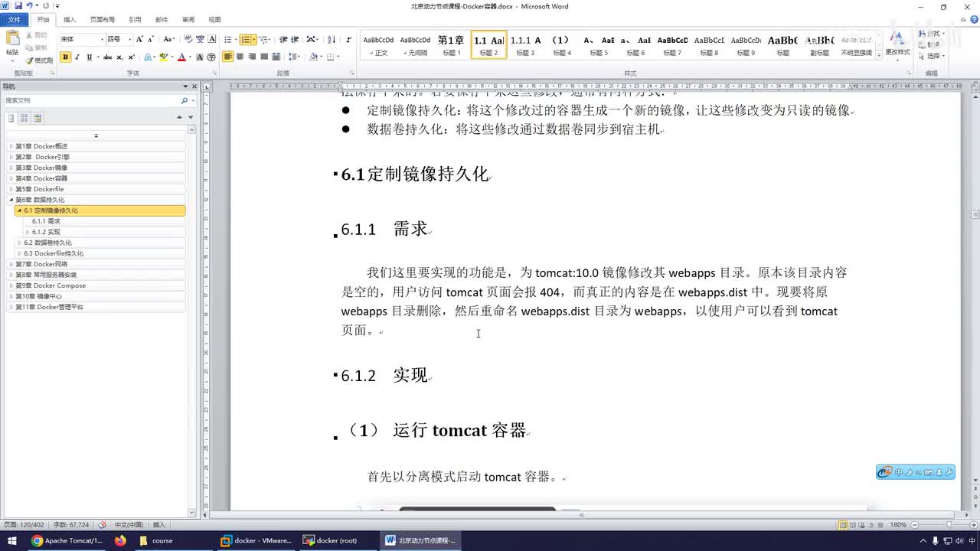Screen dimensions: 980x551
Task: Click the multilevel list icon
Action: coord(264,39)
